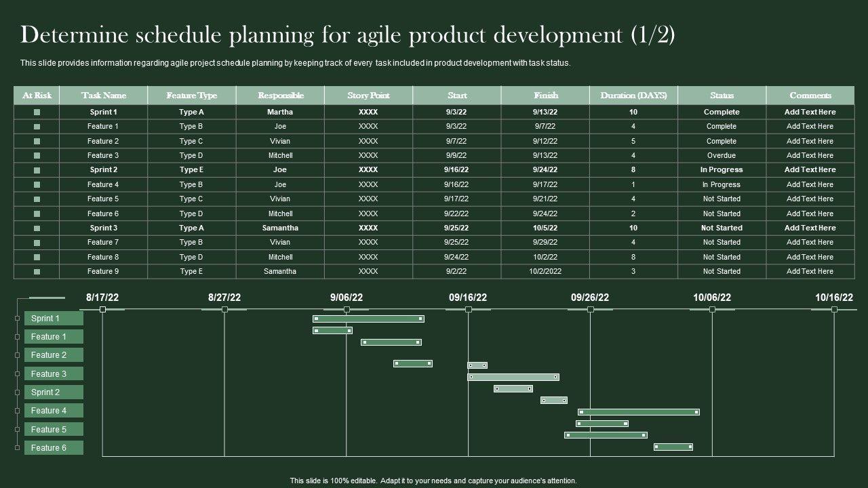The width and height of the screenshot is (868, 488).
Task: Select the topmost Gantt bar in the chart
Action: [x=368, y=319]
